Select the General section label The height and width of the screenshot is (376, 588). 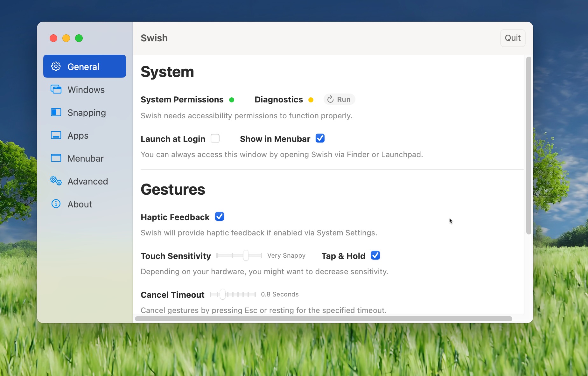(83, 67)
